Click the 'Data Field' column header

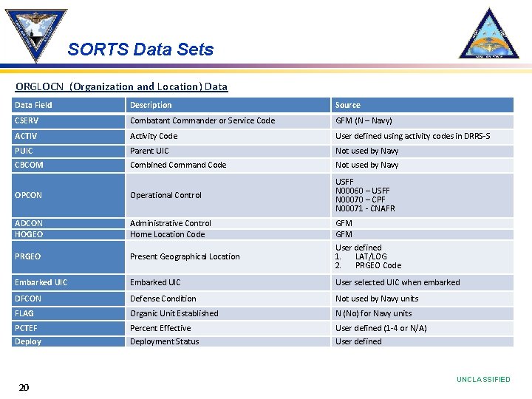(68, 105)
